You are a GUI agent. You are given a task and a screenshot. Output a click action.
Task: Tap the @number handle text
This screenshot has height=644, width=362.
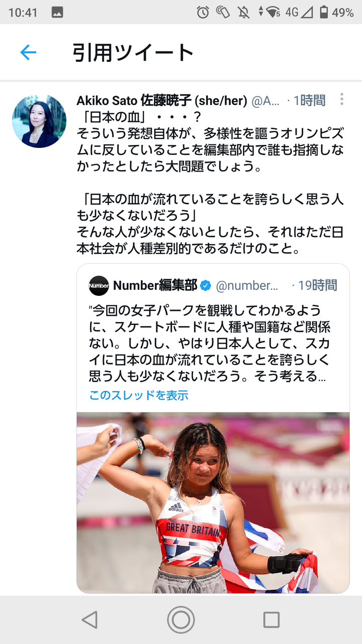[x=247, y=286]
